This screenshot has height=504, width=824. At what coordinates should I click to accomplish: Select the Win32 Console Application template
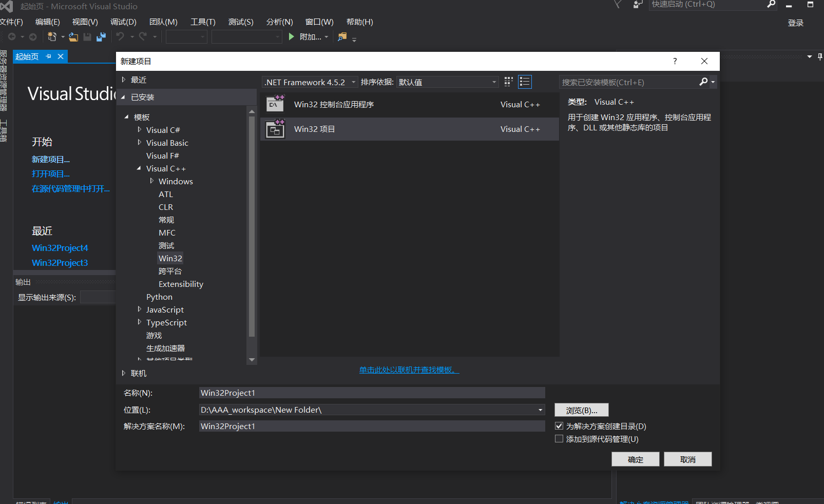coord(409,104)
